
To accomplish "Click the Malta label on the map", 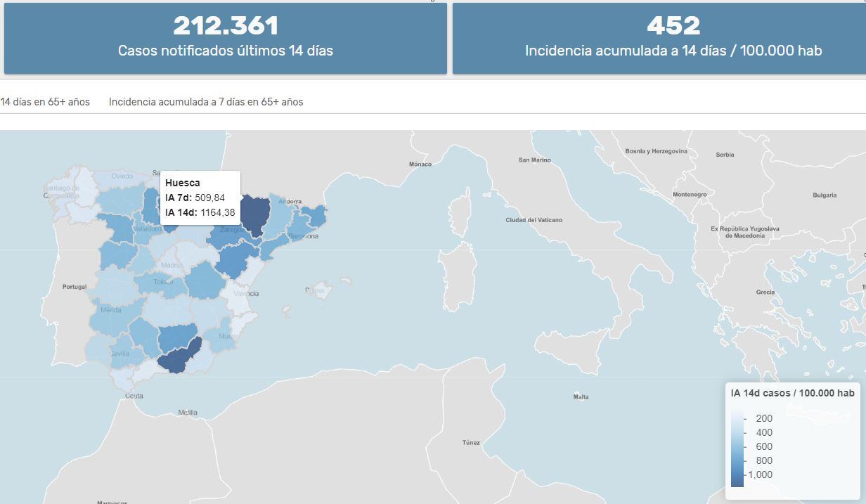I will tap(581, 397).
